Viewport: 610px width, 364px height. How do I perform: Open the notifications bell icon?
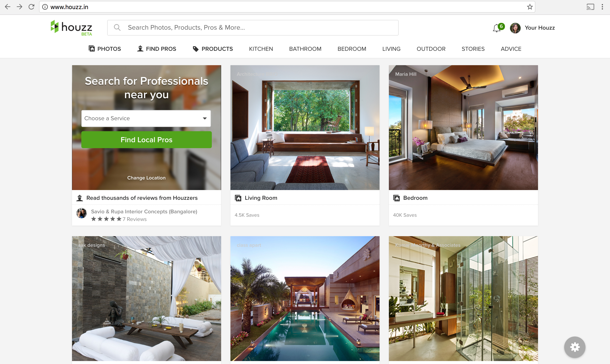point(497,28)
